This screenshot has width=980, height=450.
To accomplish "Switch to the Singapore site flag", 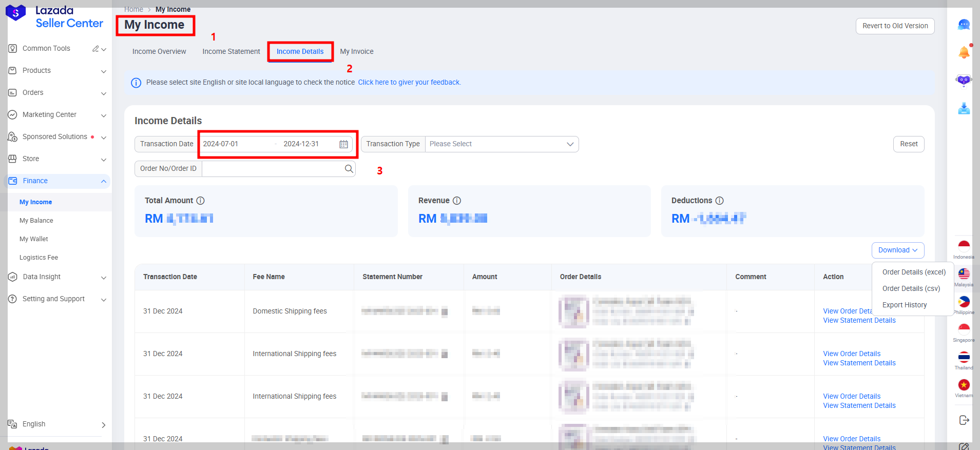I will 964,329.
